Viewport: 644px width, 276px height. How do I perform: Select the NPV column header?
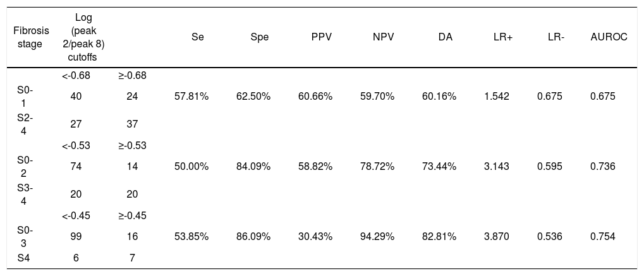click(x=383, y=37)
